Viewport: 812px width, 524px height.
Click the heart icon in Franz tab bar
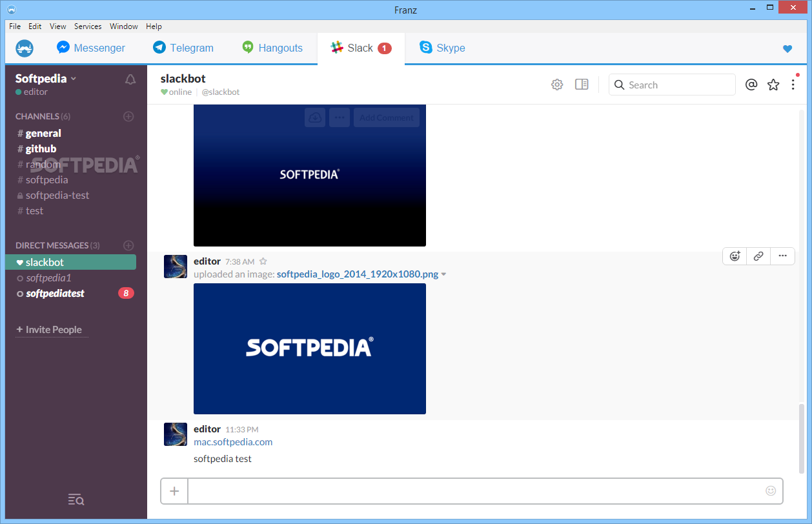[x=787, y=48]
